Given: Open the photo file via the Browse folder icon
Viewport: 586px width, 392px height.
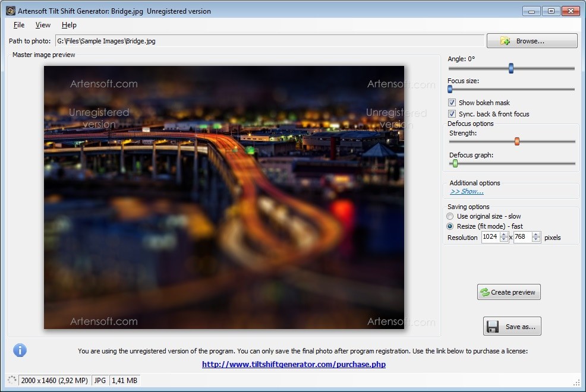Looking at the screenshot, I should click(x=506, y=40).
